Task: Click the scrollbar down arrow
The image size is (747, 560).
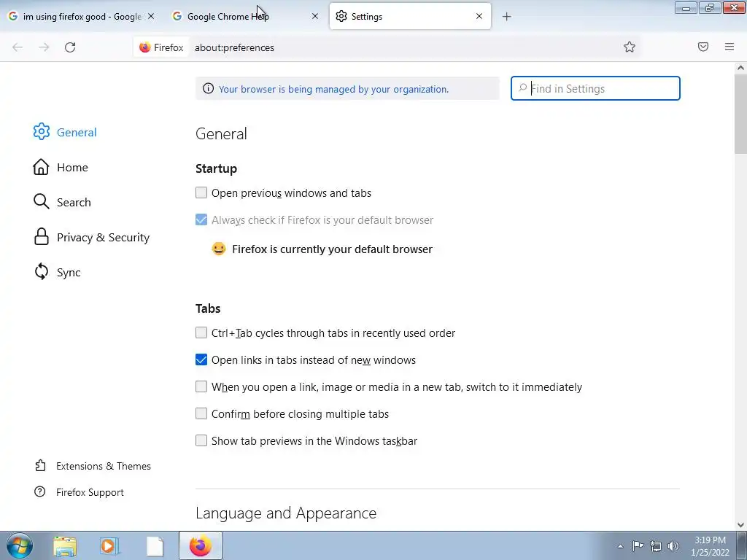Action: coord(740,524)
